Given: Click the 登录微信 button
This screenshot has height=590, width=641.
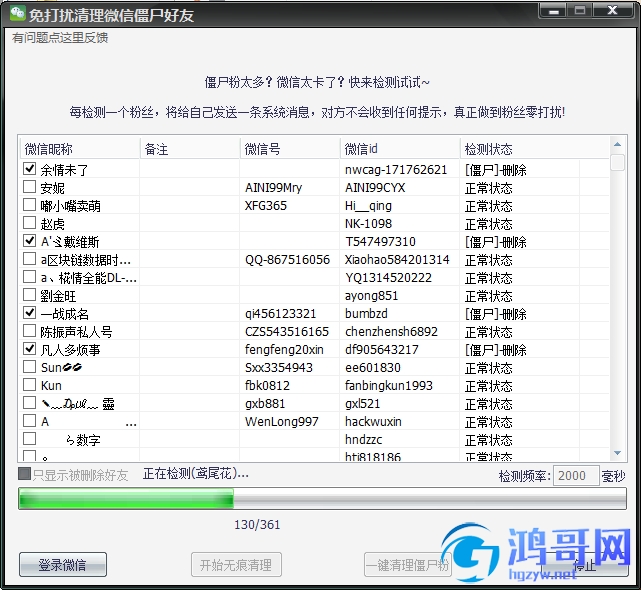Looking at the screenshot, I should 63,565.
